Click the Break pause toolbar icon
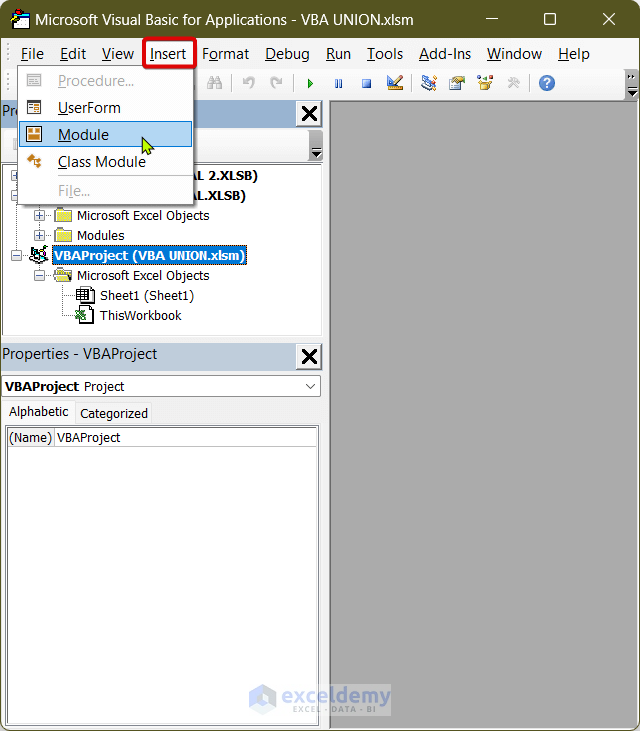This screenshot has height=731, width=640. tap(338, 84)
